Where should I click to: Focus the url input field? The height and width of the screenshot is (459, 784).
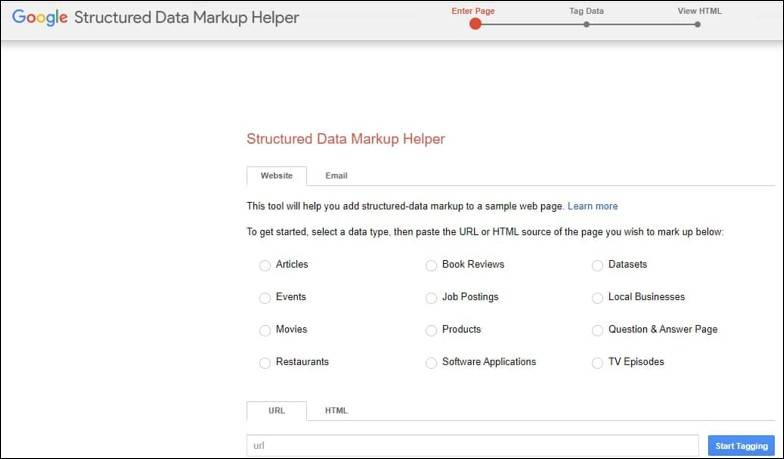[472, 446]
